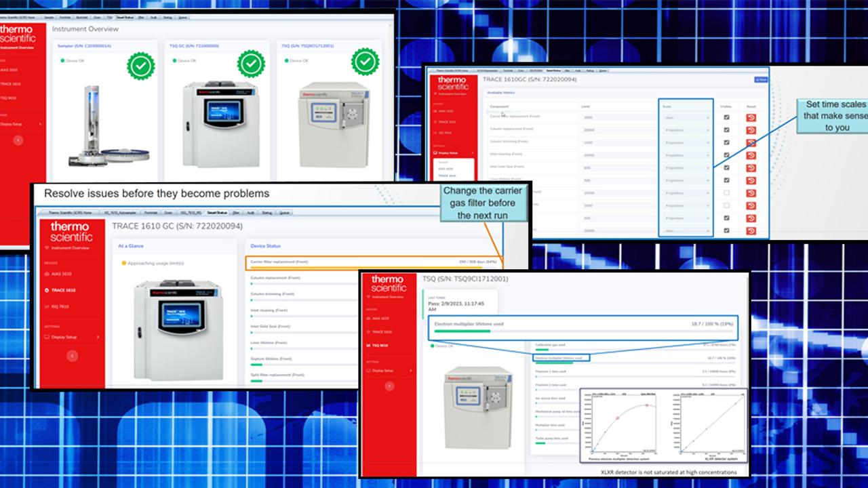Reset the Column replacement (Front) metric
Viewport: 868px width, 488px height.
point(751,130)
